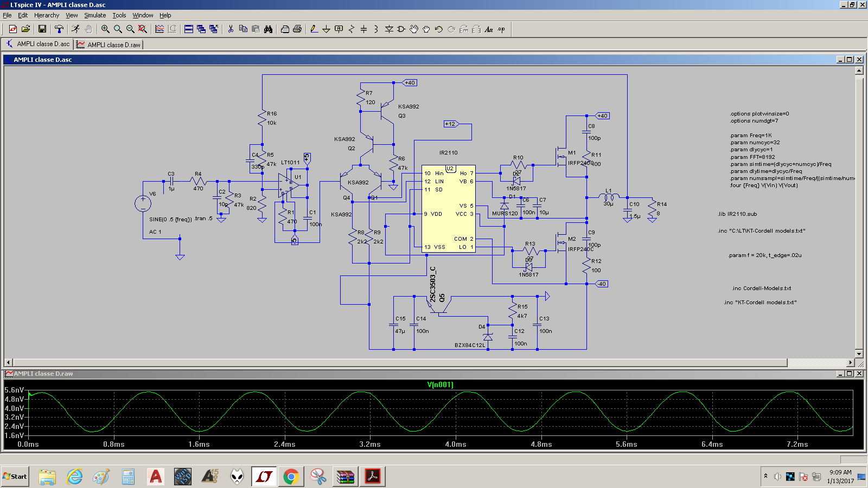
Task: Cascade windows toolbar icon
Action: click(201, 29)
